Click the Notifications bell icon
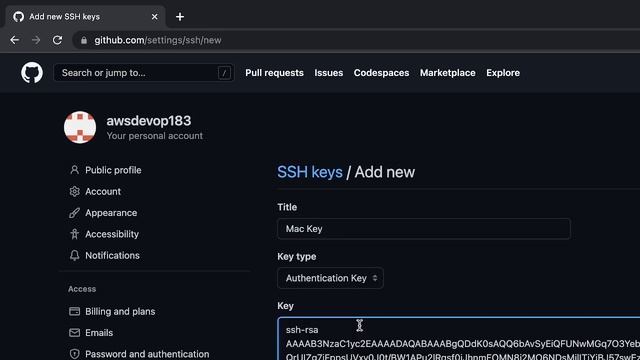Screen dimensions: 640x360 pos(74,256)
